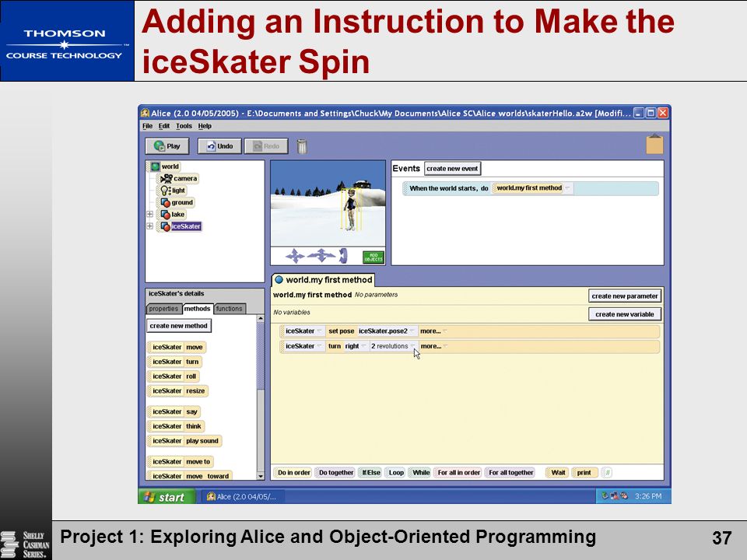Click create new variable button
The image size is (747, 560).
pos(625,314)
